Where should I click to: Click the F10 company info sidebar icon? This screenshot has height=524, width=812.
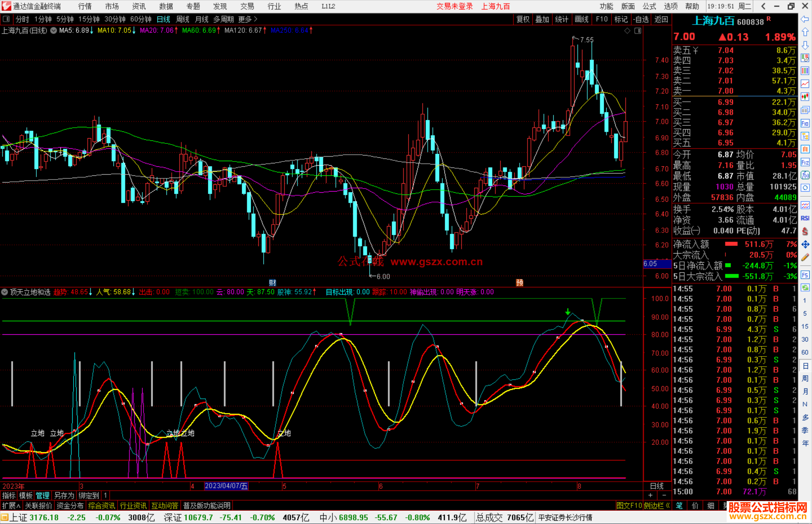click(805, 123)
